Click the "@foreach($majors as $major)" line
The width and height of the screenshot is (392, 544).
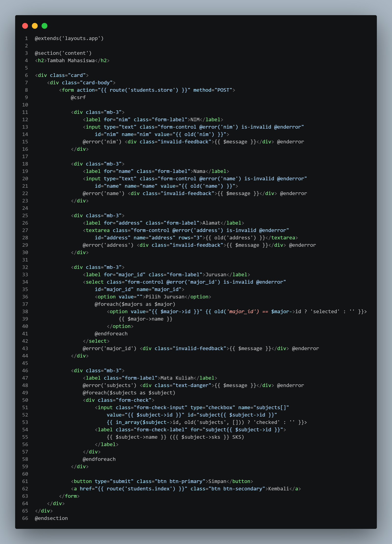(x=135, y=304)
